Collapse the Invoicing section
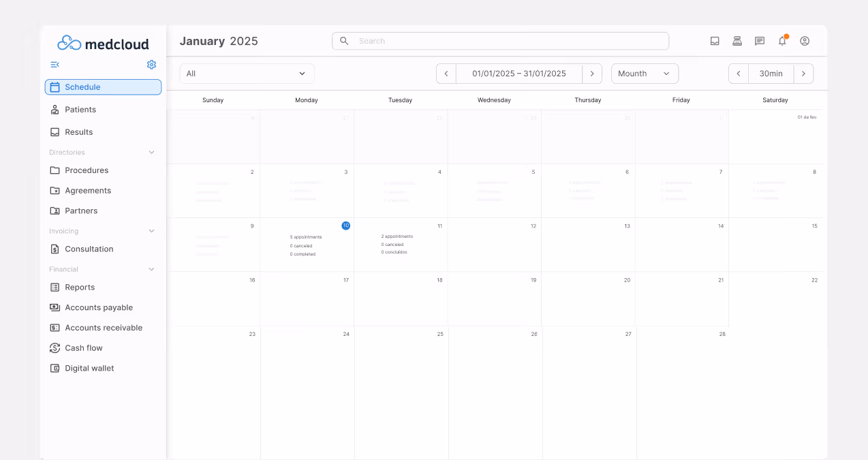 151,231
